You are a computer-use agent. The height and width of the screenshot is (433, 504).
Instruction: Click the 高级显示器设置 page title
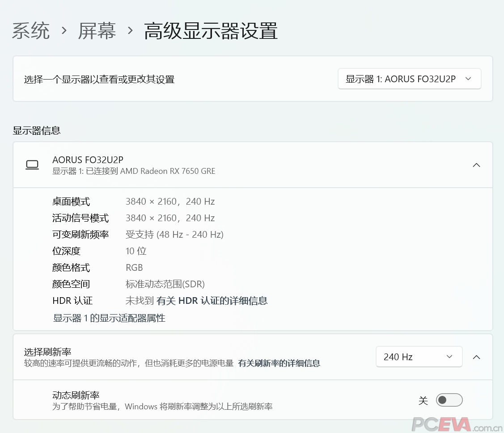click(x=211, y=31)
